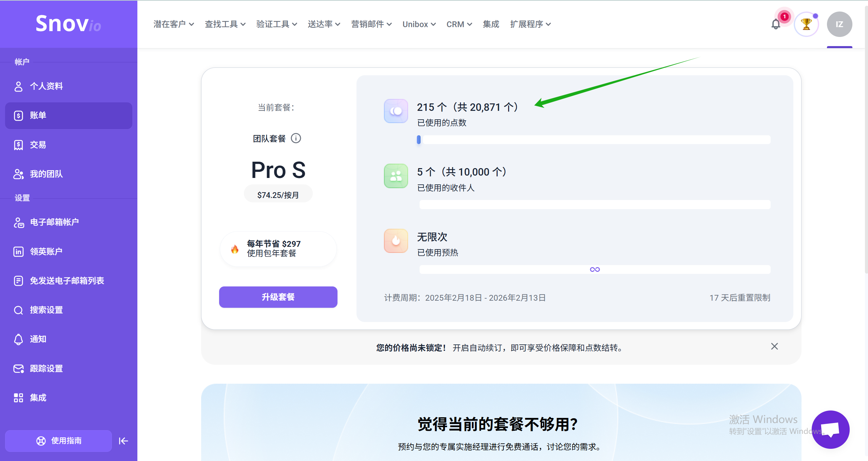Click the 每年节省 $297 yearly plan offer
Viewport: 868px width, 461px height.
278,249
